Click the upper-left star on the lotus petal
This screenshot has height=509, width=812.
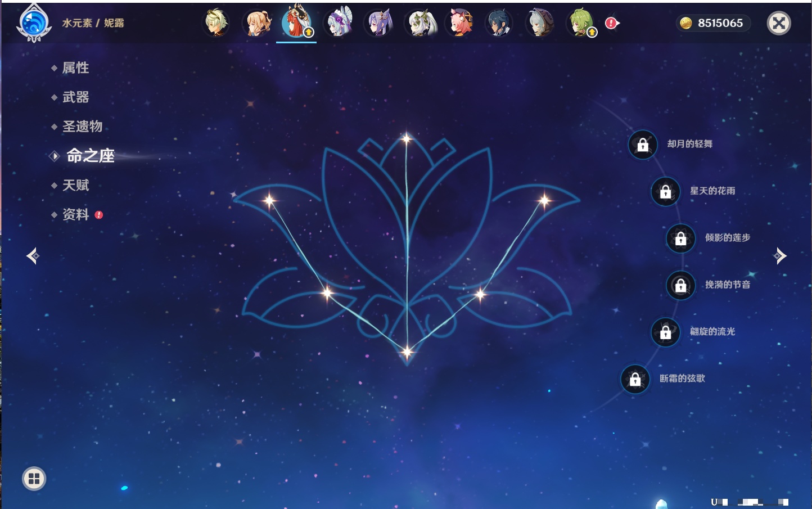click(269, 200)
